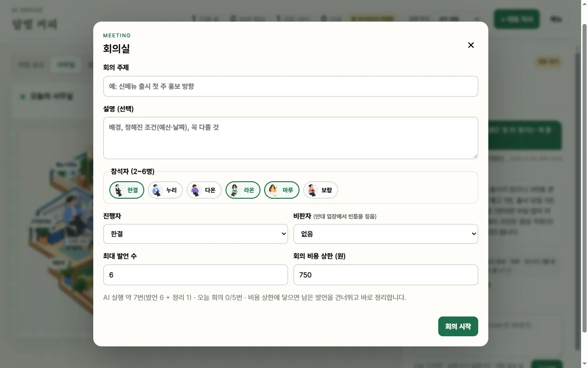The width and height of the screenshot is (588, 368).
Task: Start the meeting with 회의 시작 button
Action: pyautogui.click(x=458, y=326)
